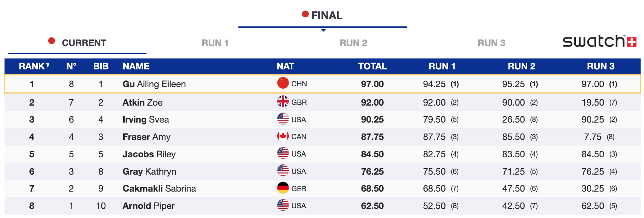
Task: Click the Swatch sponsor logo
Action: coord(599,41)
